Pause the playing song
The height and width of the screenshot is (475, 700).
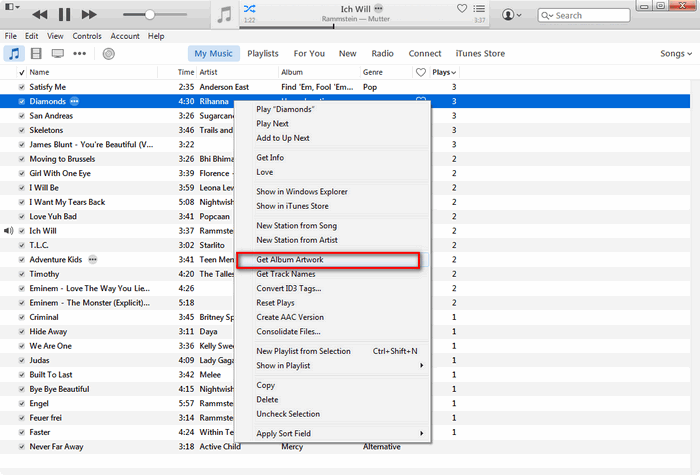64,15
